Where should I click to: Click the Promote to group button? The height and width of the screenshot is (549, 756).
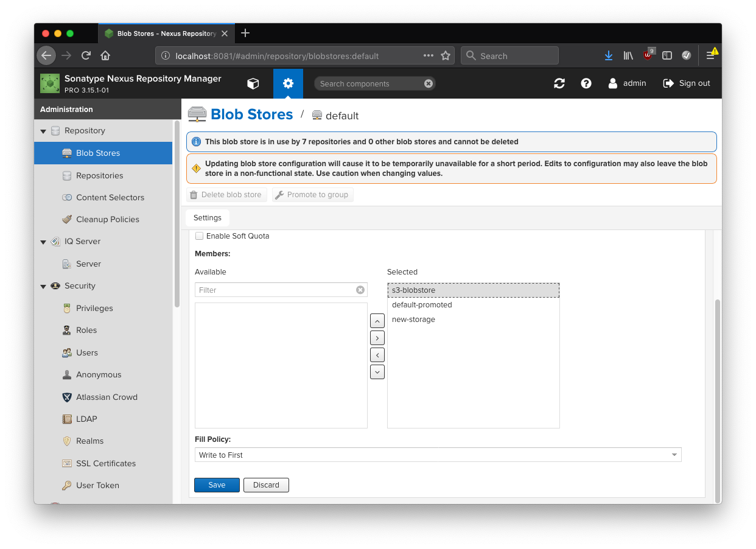click(313, 195)
